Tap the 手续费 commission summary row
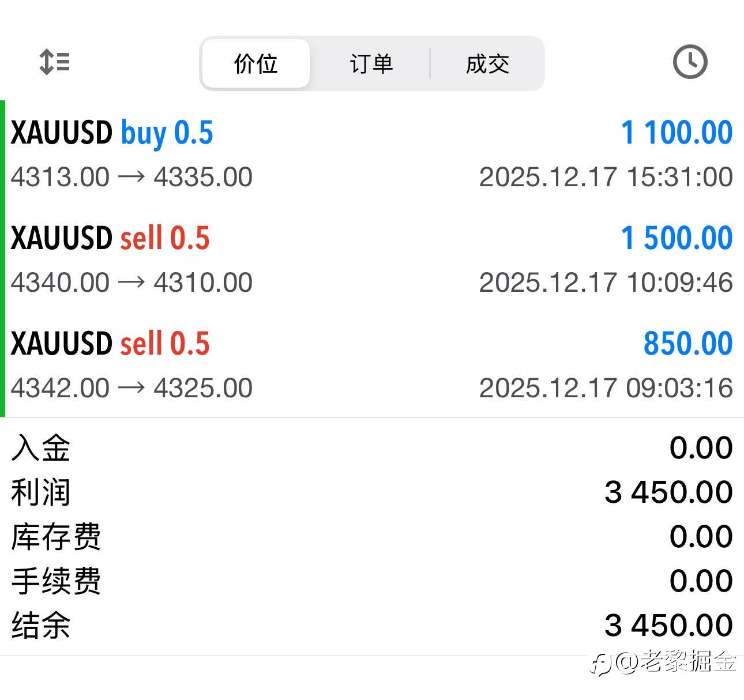 pyautogui.click(x=371, y=581)
